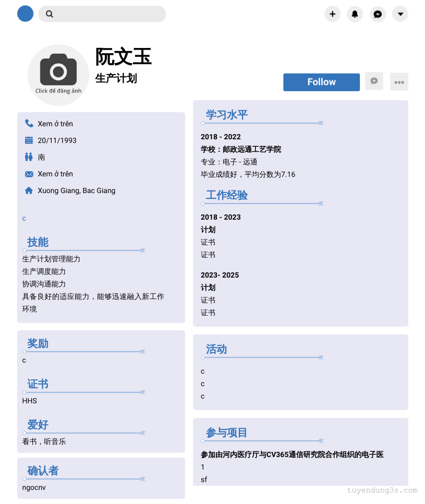The height and width of the screenshot is (504, 425).
Task: Click the certificate value HHS
Action: click(x=30, y=401)
